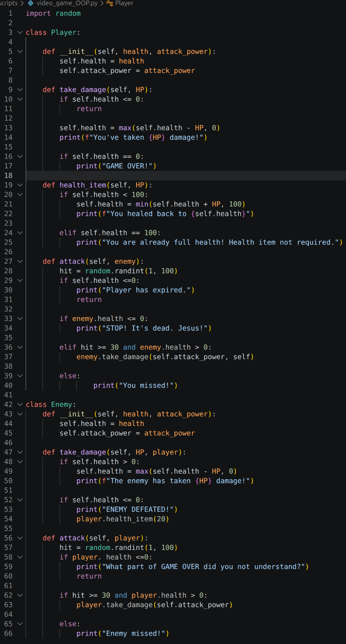The image size is (346, 644).
Task: Fold the else block at line 65
Action: point(20,624)
